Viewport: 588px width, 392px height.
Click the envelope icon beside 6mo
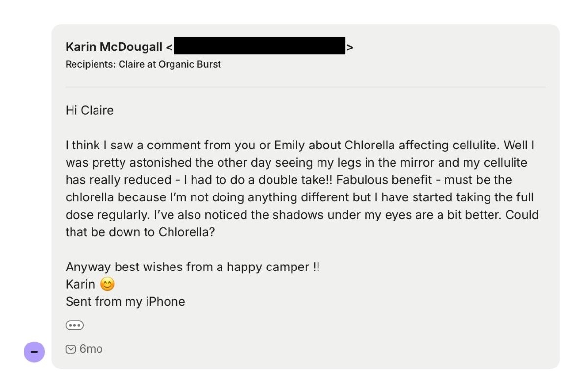(x=71, y=349)
